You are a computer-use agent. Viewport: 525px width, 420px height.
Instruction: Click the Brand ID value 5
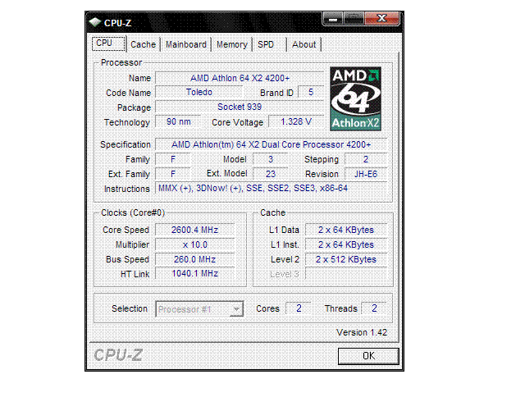311,92
